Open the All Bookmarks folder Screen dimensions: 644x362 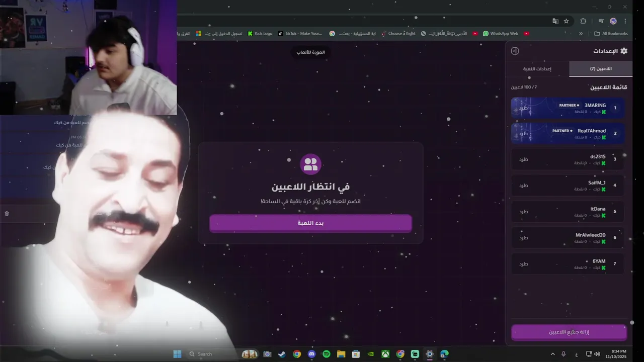pos(611,34)
